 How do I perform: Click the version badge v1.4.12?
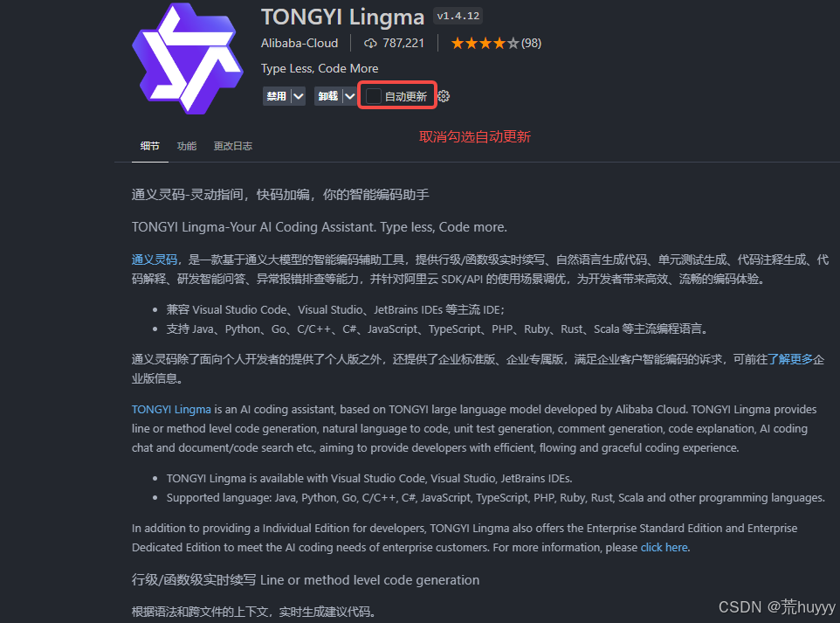[x=458, y=16]
